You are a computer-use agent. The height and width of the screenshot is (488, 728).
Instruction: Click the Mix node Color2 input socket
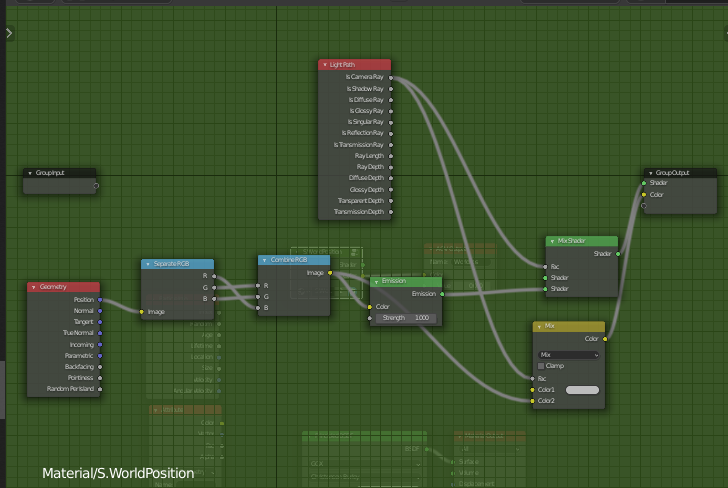tap(533, 401)
